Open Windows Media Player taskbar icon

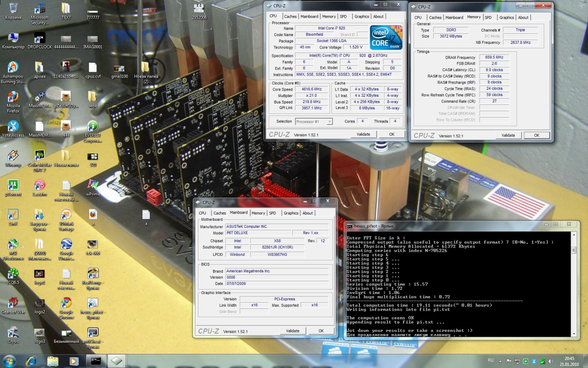tap(74, 361)
